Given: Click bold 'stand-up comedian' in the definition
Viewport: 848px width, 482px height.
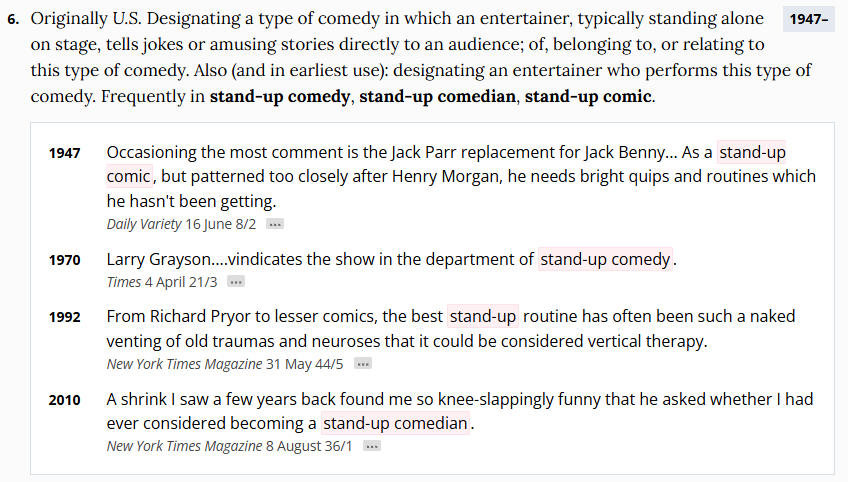Looking at the screenshot, I should pyautogui.click(x=438, y=97).
